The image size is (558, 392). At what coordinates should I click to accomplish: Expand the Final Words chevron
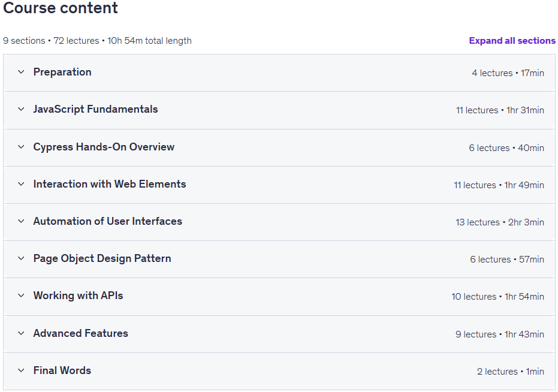(x=22, y=370)
